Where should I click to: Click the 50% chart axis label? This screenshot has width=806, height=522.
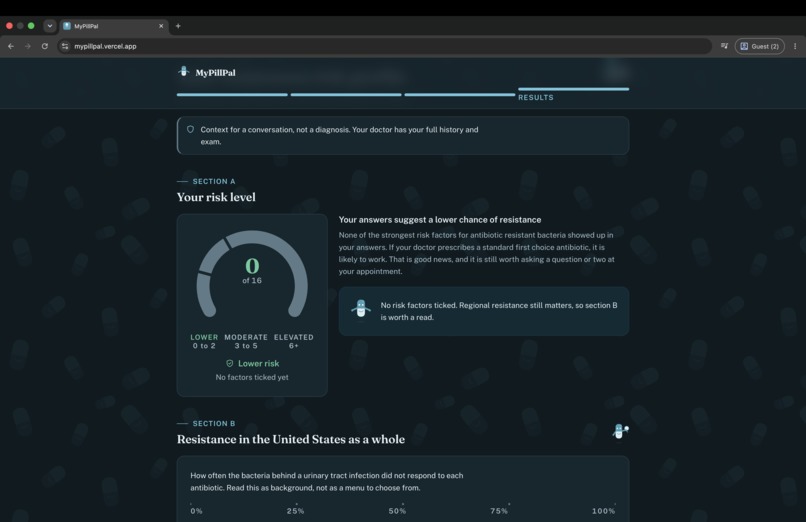pos(397,511)
